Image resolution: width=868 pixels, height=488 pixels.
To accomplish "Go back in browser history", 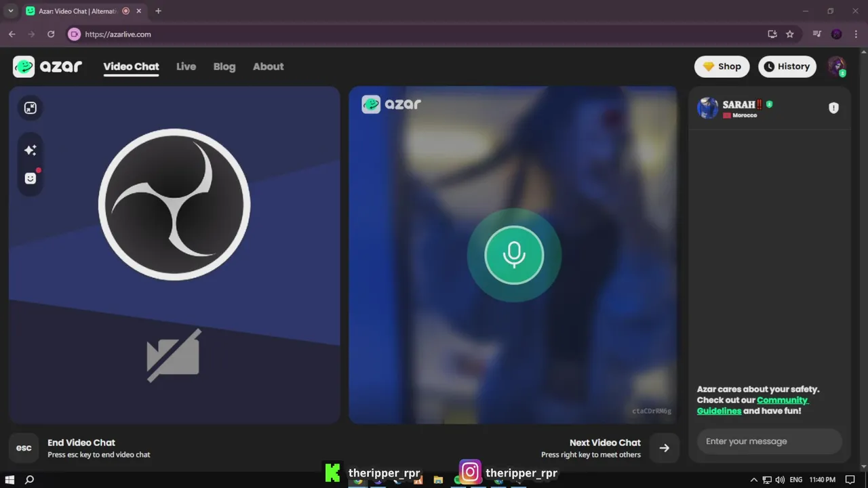I will (12, 34).
